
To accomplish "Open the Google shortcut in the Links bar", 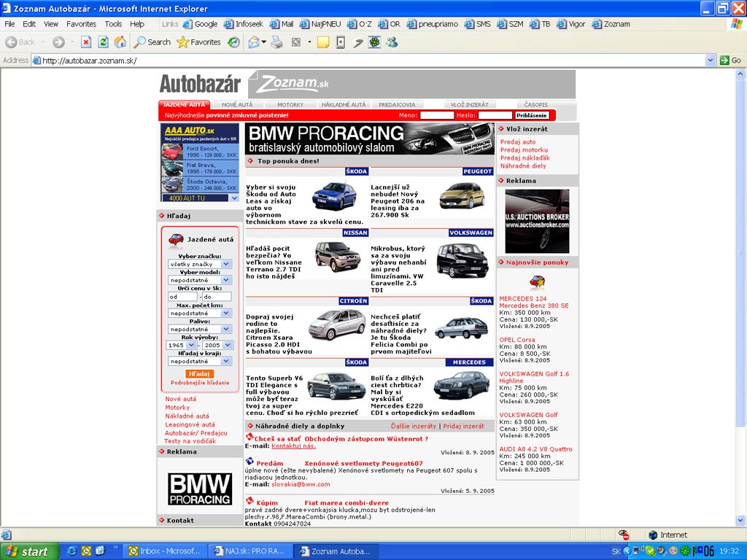I will click(x=200, y=24).
